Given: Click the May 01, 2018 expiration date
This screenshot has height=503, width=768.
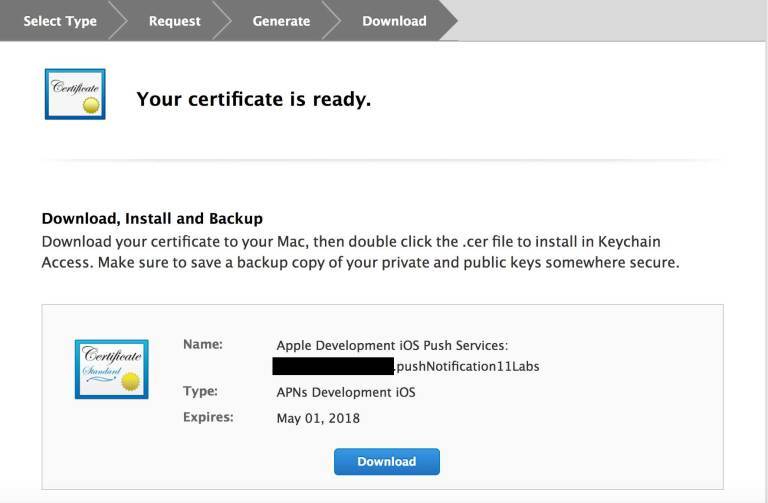Looking at the screenshot, I should tap(318, 418).
